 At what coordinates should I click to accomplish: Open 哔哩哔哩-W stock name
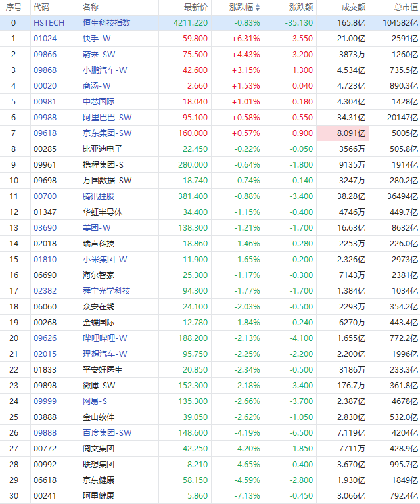tap(105, 338)
